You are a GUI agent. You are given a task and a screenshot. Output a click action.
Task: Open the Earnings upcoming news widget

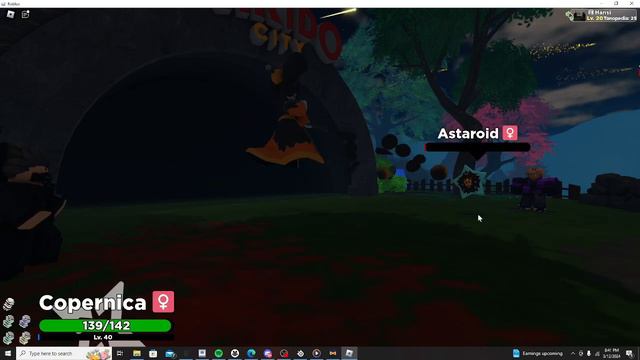537,353
